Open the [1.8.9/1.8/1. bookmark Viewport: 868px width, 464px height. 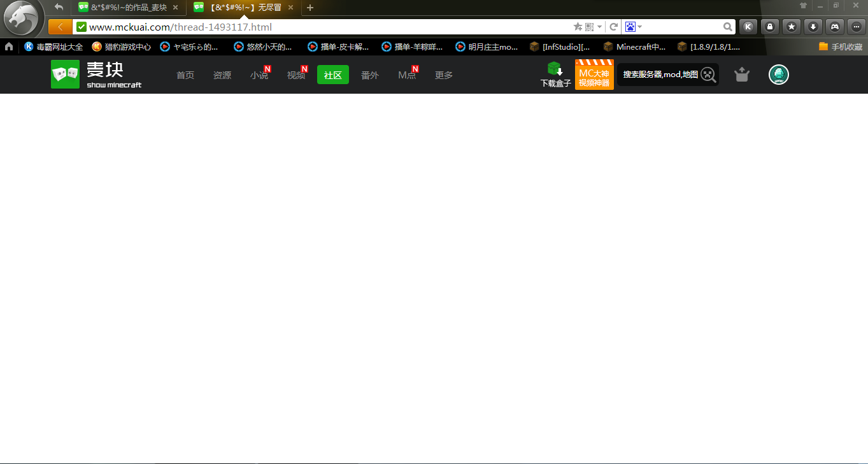pyautogui.click(x=709, y=47)
